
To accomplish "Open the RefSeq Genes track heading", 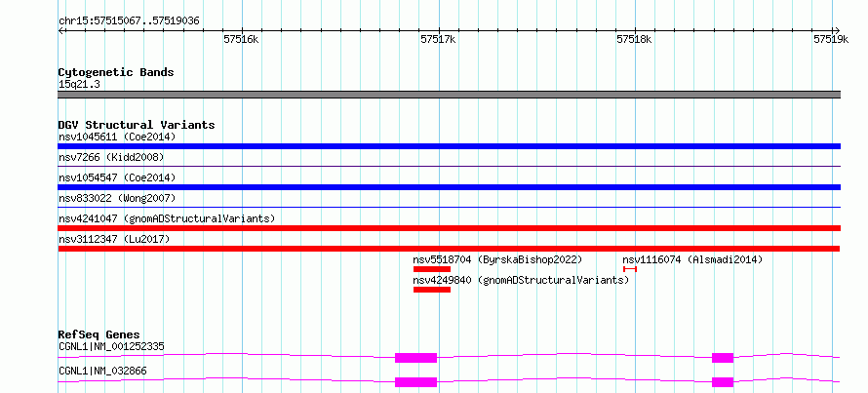I will 99,334.
